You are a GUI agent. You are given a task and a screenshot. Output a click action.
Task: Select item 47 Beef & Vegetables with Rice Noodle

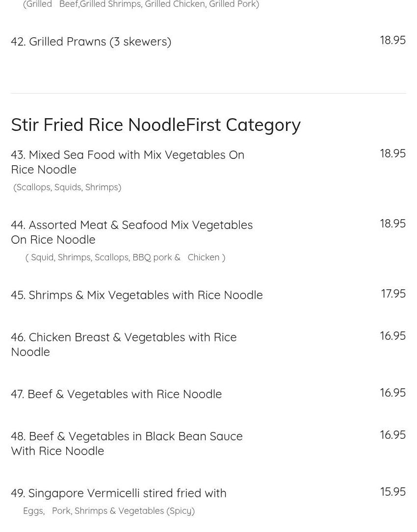coord(116,394)
